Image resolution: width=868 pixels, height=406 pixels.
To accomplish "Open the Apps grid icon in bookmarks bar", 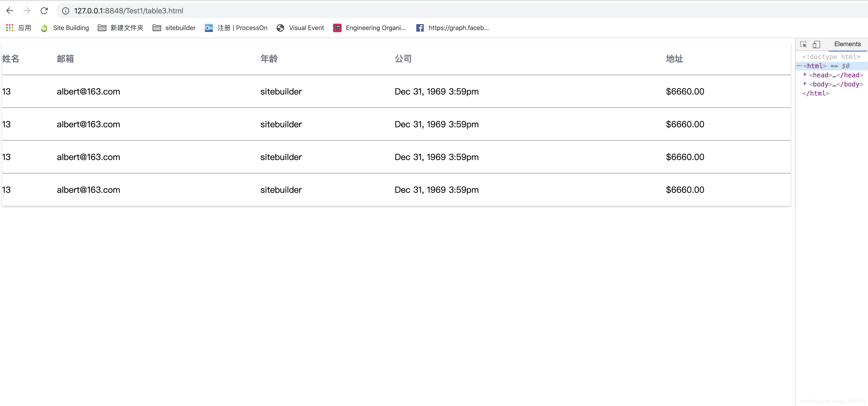I will click(x=10, y=28).
